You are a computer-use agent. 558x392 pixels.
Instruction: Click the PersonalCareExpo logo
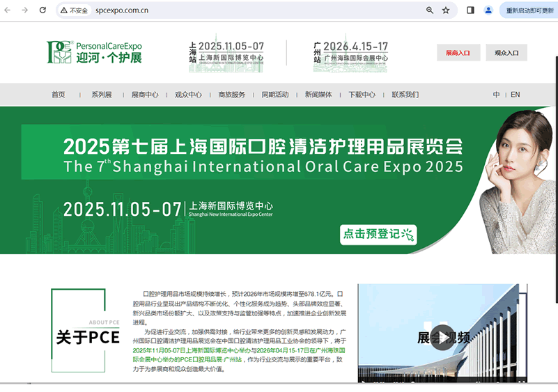coord(94,52)
